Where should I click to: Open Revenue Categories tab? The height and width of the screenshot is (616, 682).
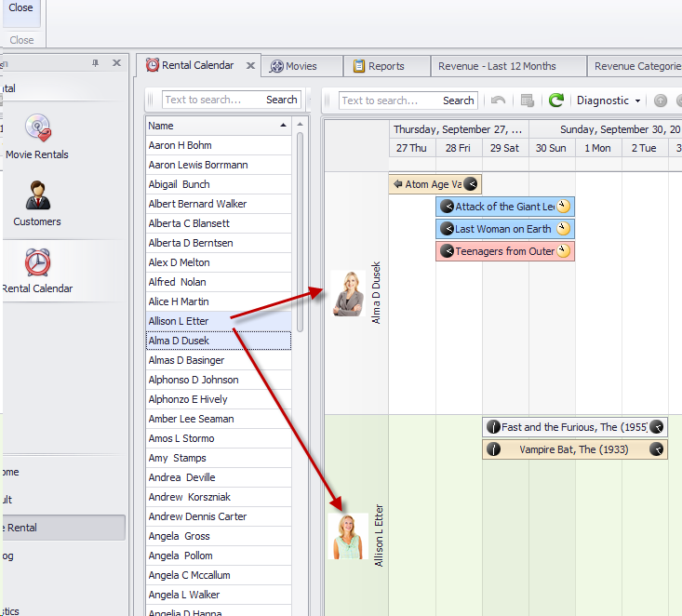(x=637, y=66)
